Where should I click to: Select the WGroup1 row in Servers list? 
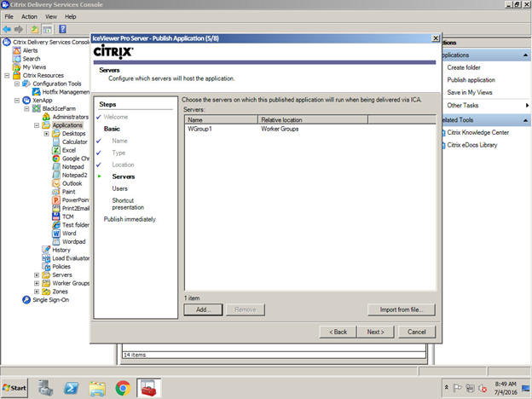point(310,129)
